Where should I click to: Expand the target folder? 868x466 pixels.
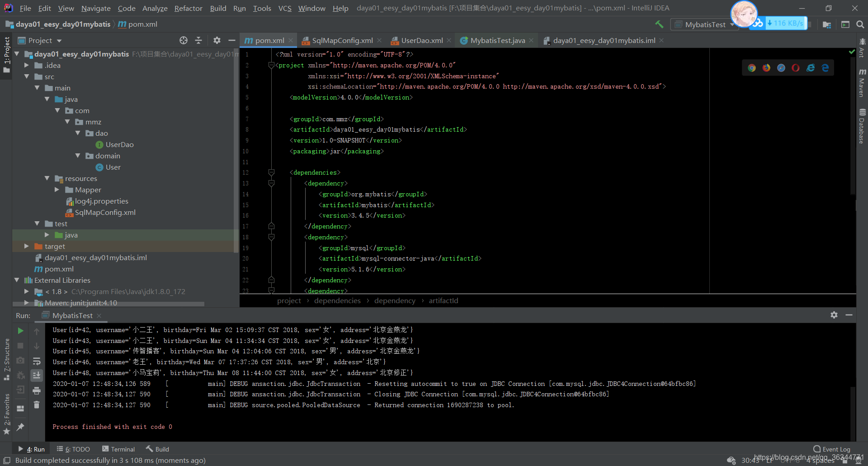pyautogui.click(x=27, y=246)
